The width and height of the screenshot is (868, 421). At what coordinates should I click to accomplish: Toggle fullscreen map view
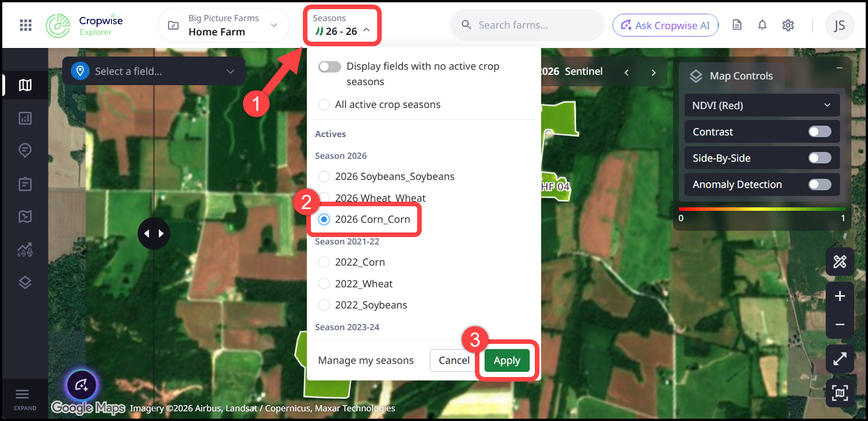pos(839,359)
